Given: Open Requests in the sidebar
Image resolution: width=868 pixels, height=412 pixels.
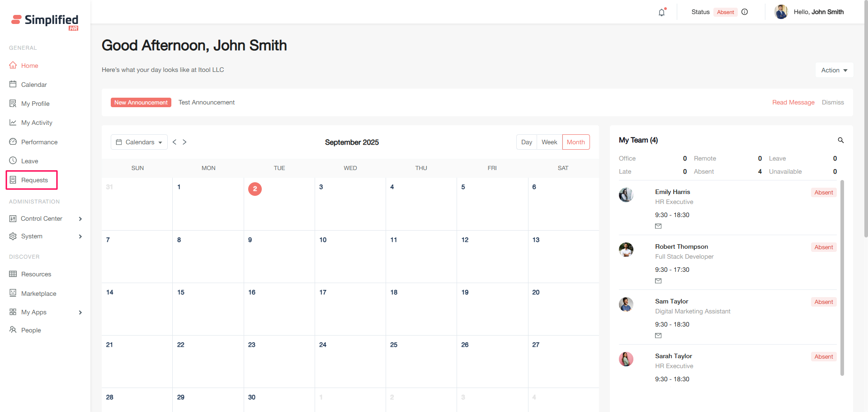Looking at the screenshot, I should [34, 180].
